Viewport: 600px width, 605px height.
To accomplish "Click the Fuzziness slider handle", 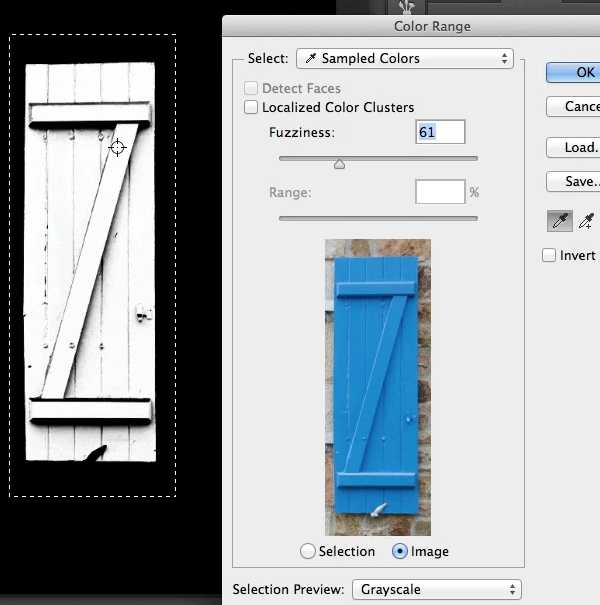I will 339,164.
